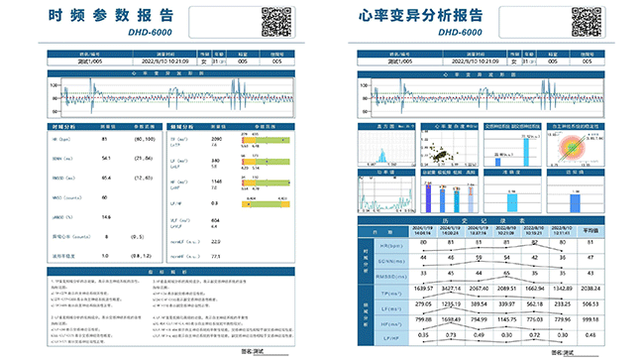The width and height of the screenshot is (644, 362).
Task: Click the 准确度 single bar chart
Action: coord(512,190)
